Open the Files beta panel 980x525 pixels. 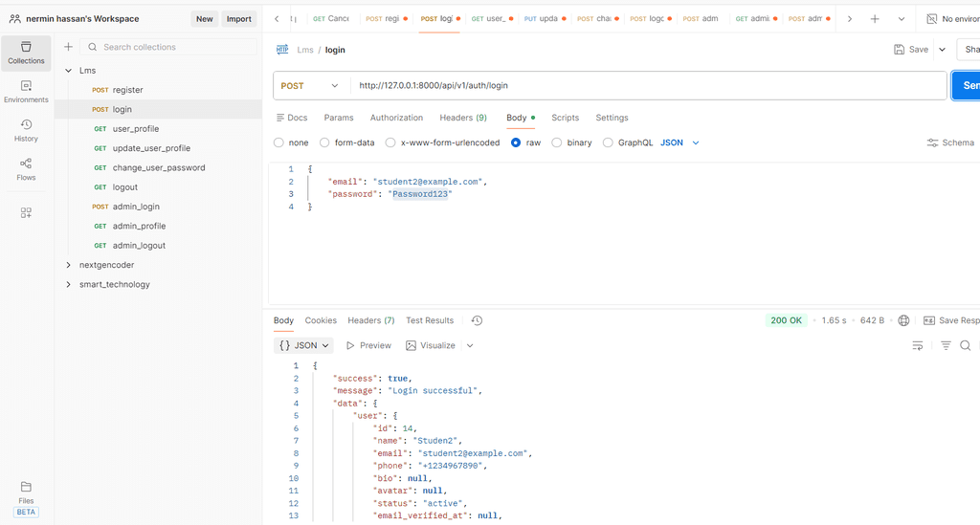point(26,492)
